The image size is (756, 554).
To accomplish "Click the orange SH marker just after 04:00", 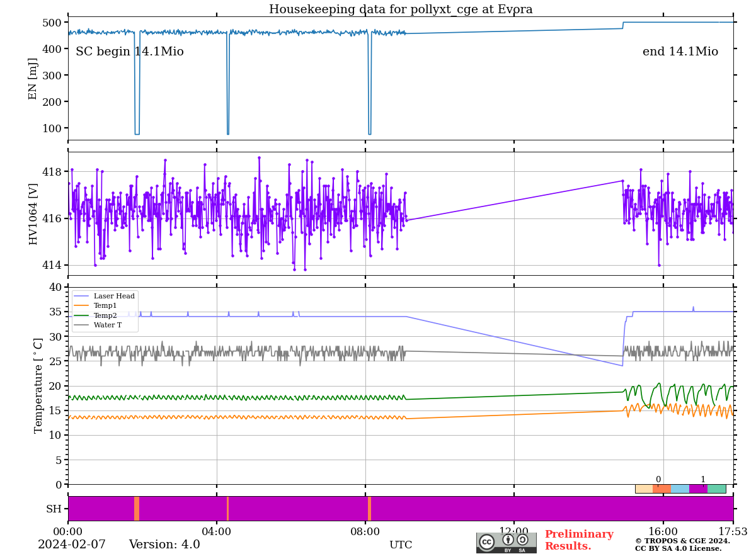I will click(228, 509).
